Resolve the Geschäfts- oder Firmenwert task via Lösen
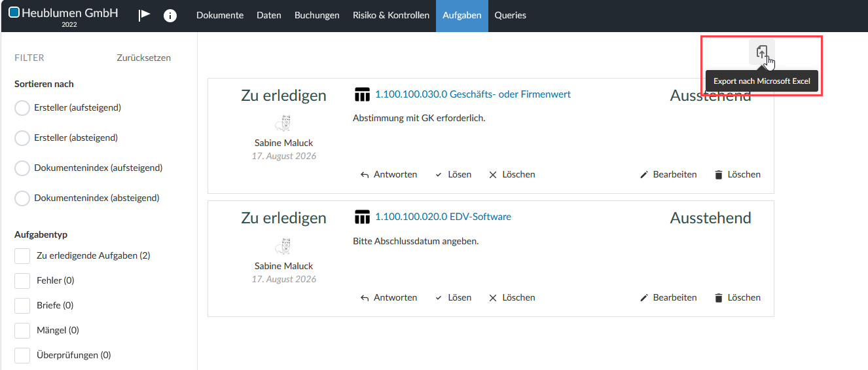 click(453, 174)
